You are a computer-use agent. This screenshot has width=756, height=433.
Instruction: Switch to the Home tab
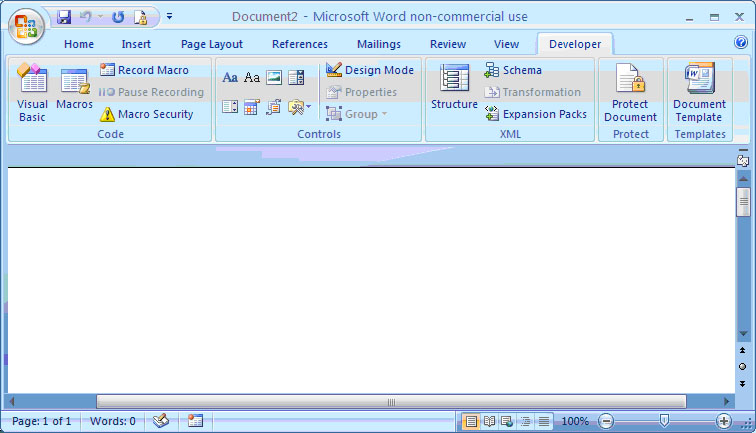click(x=79, y=44)
